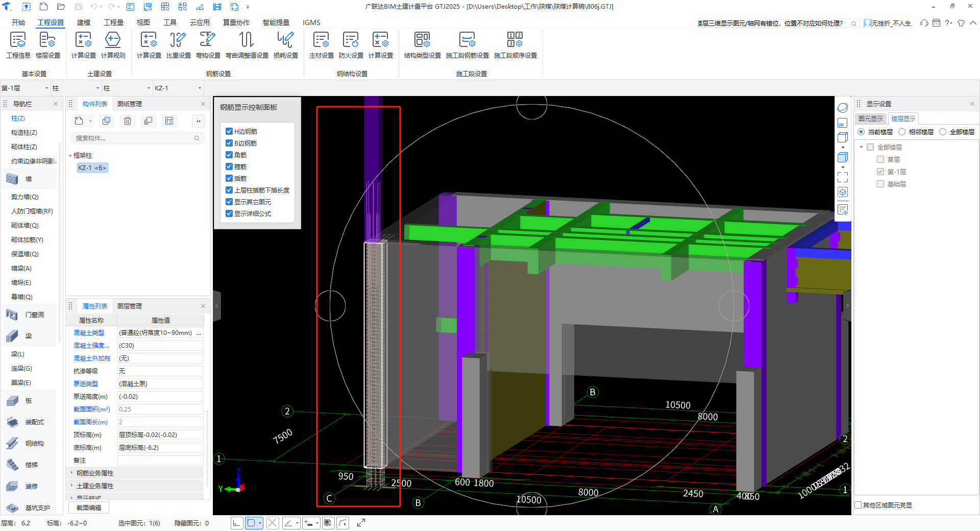Open 混凝土类型 value ellipsis

(199, 333)
